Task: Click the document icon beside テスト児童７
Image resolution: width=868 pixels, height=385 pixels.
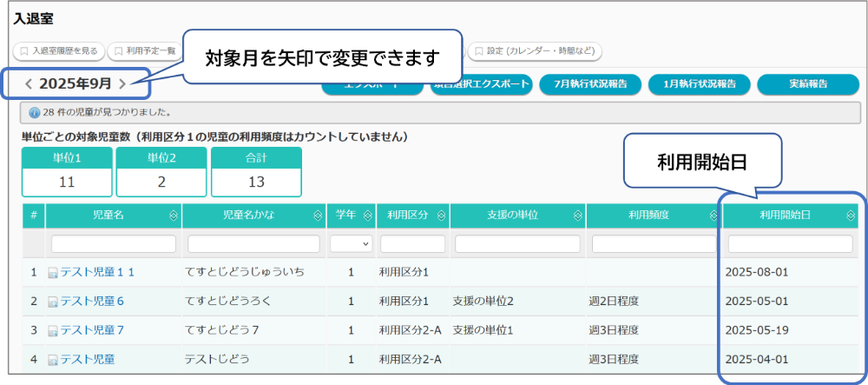Action: (x=53, y=330)
